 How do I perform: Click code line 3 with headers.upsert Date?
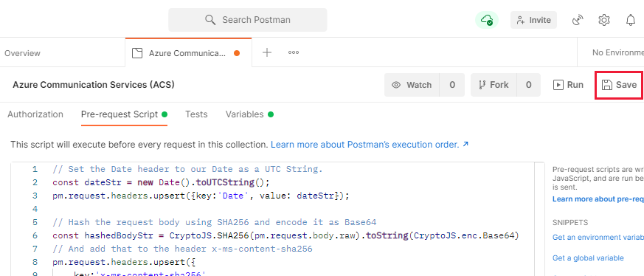(201, 196)
